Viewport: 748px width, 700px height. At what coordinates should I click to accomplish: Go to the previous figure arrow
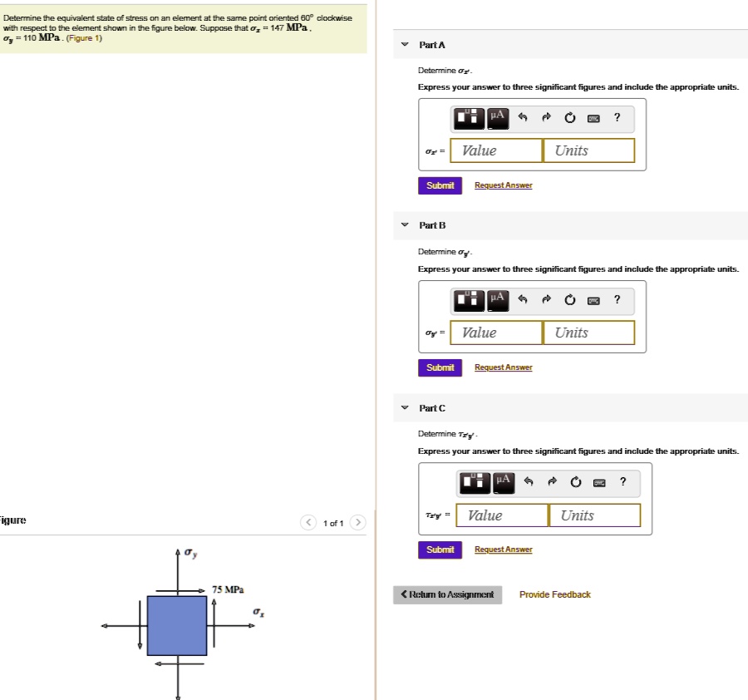click(309, 523)
